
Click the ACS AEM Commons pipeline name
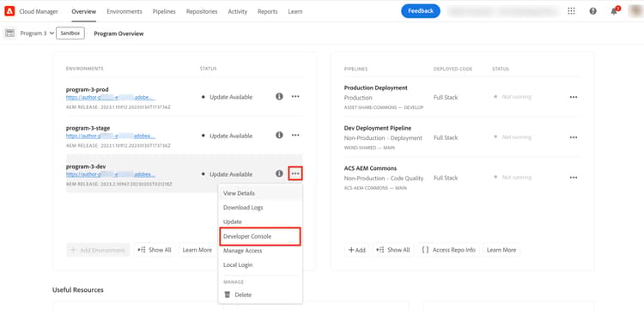(370, 168)
